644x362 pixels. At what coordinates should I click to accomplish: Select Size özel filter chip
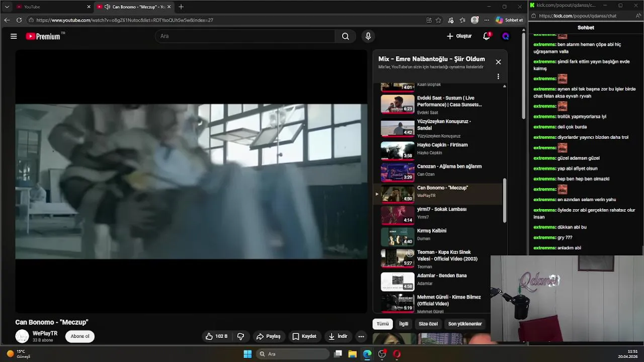pos(428,324)
